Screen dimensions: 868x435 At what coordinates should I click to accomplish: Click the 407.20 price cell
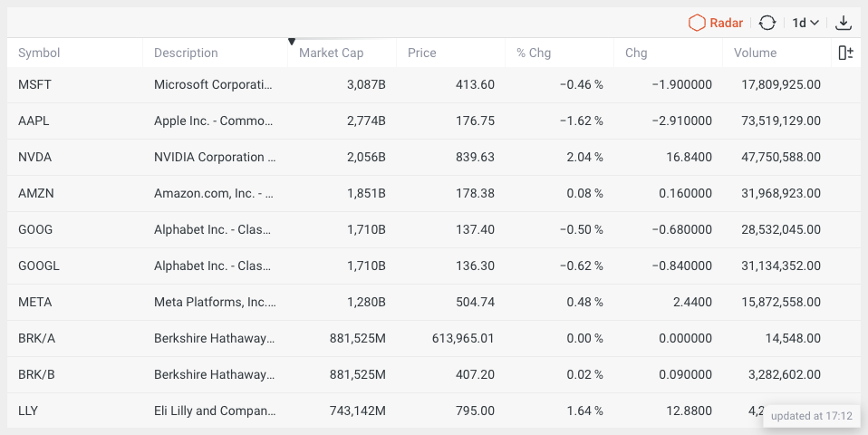coord(475,374)
